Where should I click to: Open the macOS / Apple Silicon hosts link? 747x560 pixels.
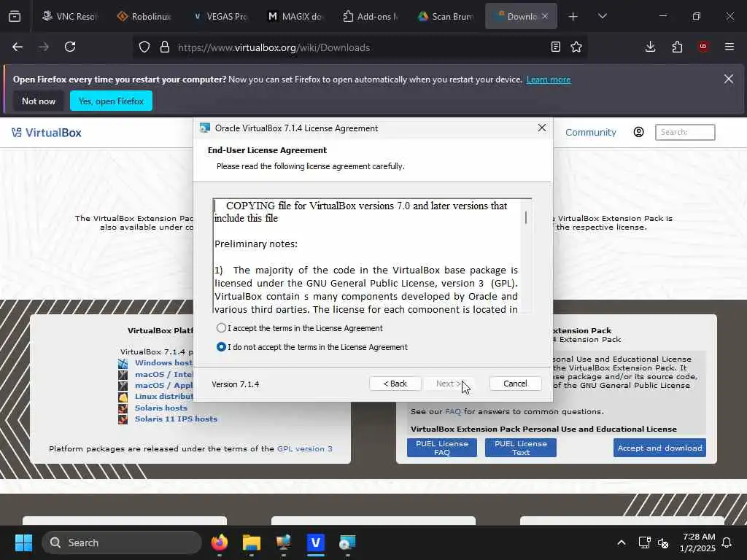[x=163, y=385]
